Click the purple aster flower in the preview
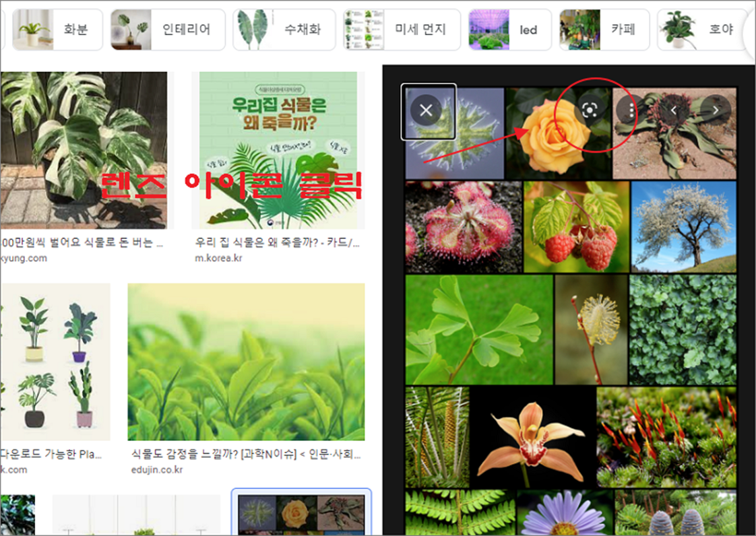756x536 pixels. [x=565, y=513]
